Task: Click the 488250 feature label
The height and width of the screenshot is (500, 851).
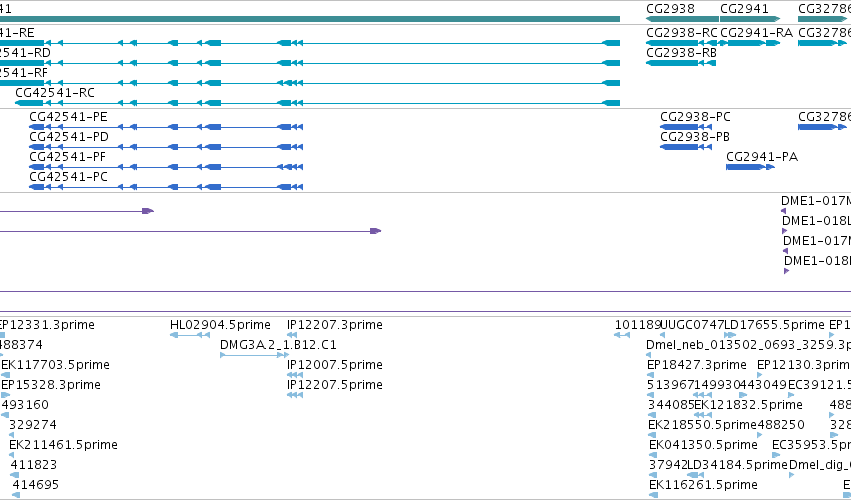Action: point(781,425)
